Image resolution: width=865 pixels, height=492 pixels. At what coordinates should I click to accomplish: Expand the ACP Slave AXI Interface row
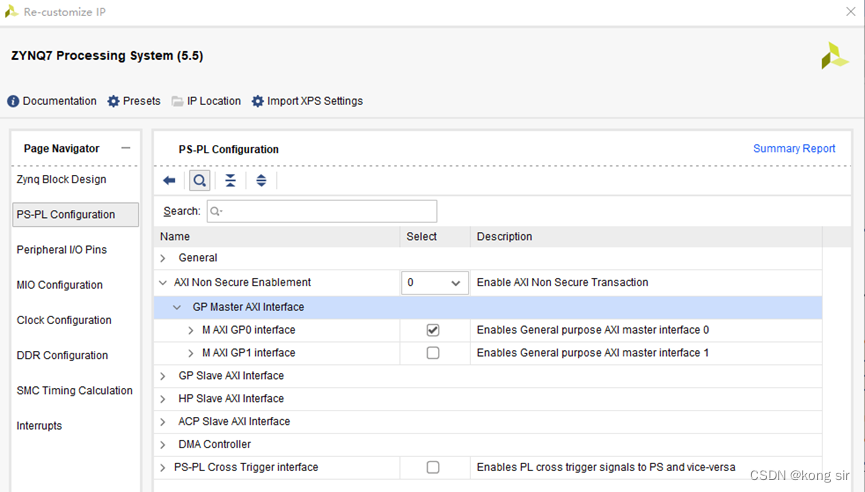coord(163,422)
